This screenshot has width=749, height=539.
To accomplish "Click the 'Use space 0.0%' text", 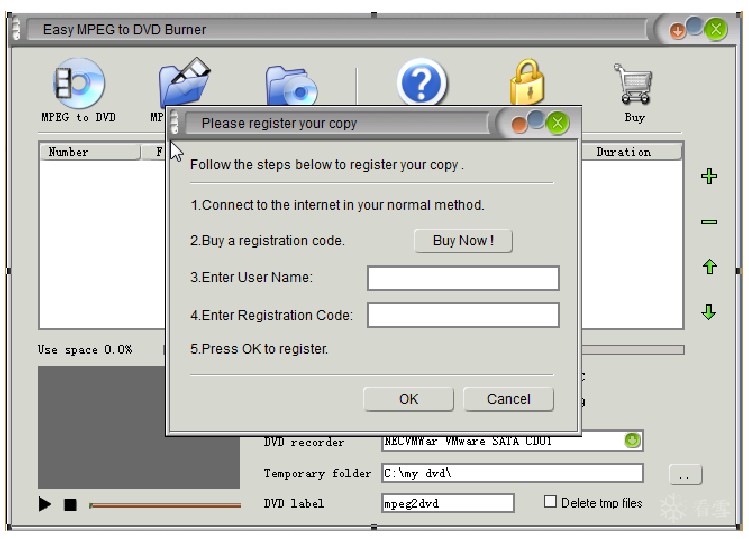I will (85, 350).
